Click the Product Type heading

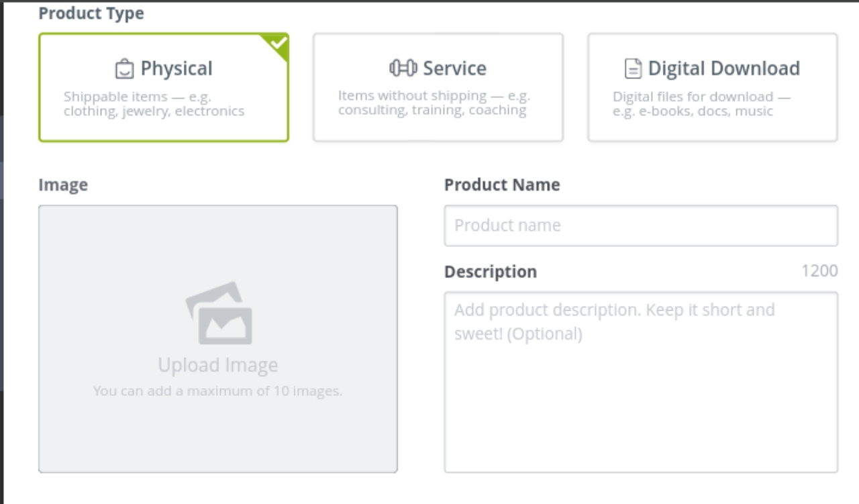pyautogui.click(x=91, y=12)
